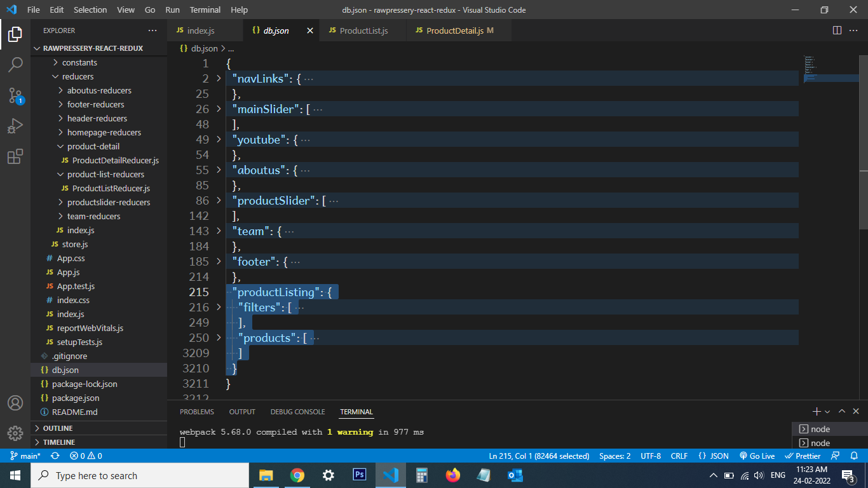Open store.js from the file tree
This screenshot has height=488, width=868.
(98, 244)
